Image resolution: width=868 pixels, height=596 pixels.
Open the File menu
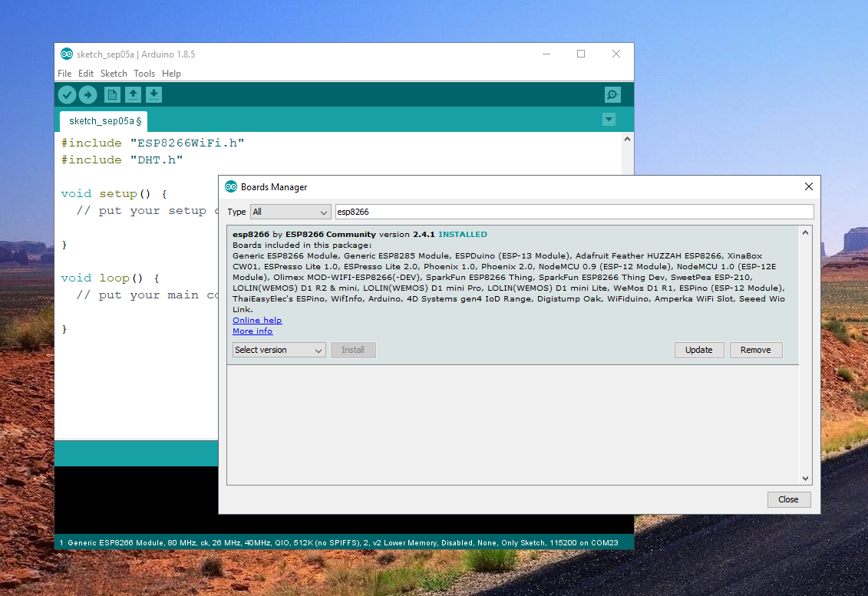click(64, 74)
